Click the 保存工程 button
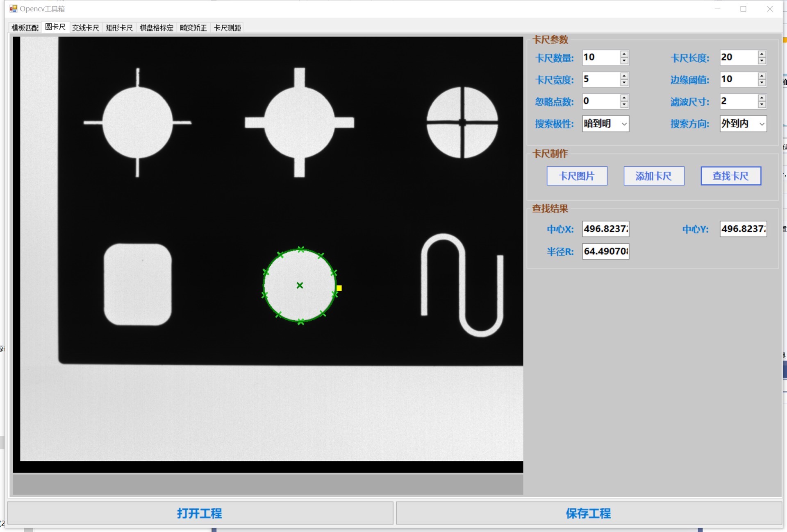The height and width of the screenshot is (532, 787). coord(589,513)
